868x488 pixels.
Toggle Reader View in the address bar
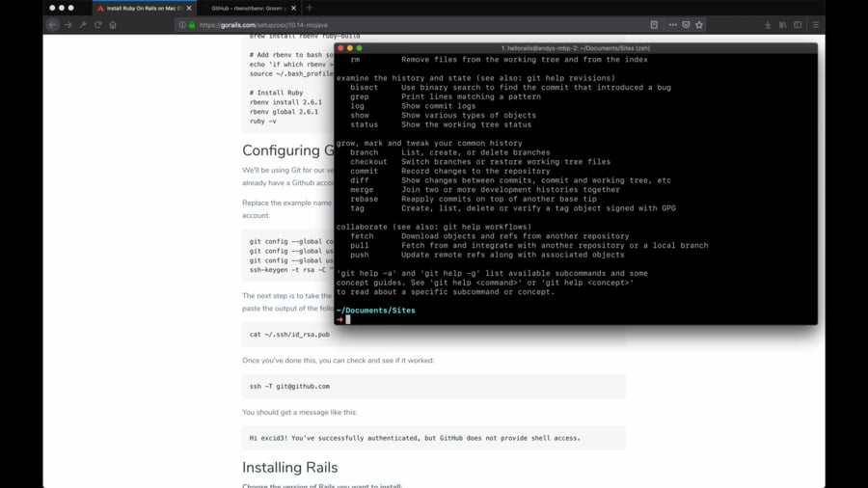click(x=654, y=25)
